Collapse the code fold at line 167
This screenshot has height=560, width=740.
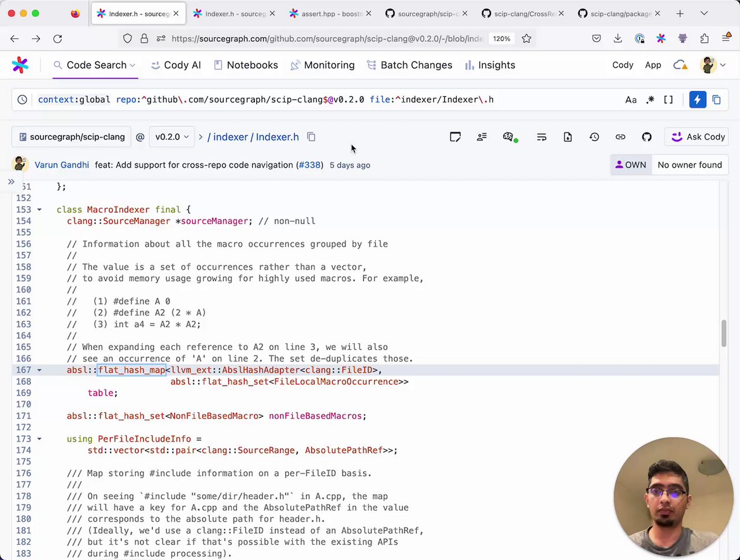(39, 370)
